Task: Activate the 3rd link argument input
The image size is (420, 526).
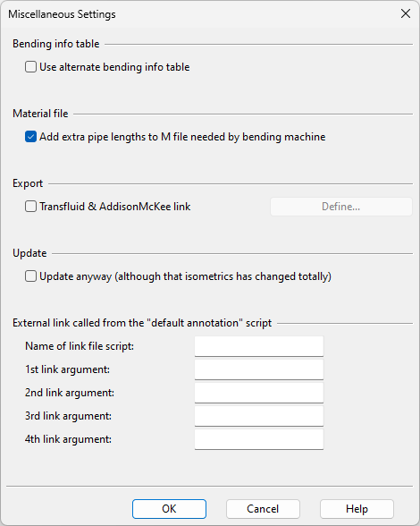Action: click(259, 416)
